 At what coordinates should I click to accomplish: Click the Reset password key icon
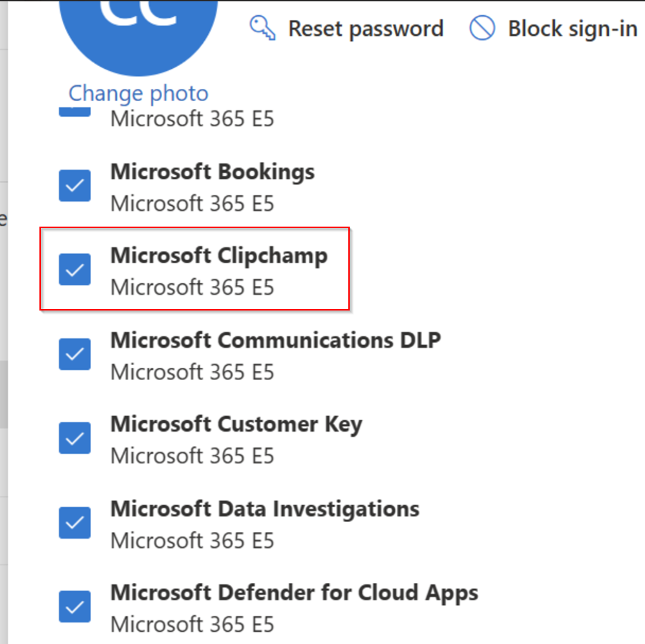pos(263,28)
